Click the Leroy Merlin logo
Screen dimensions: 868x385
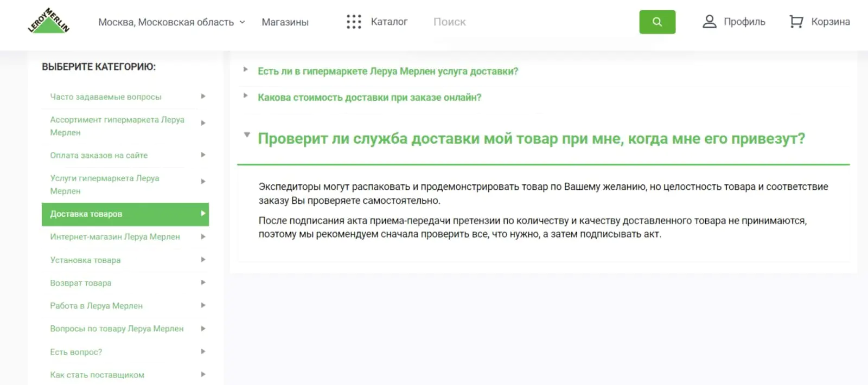pos(49,22)
